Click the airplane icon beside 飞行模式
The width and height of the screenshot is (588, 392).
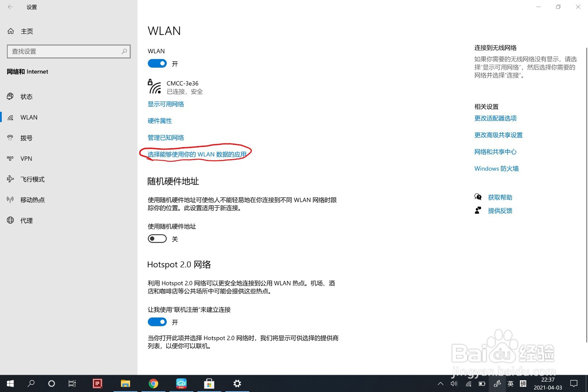pyautogui.click(x=10, y=179)
